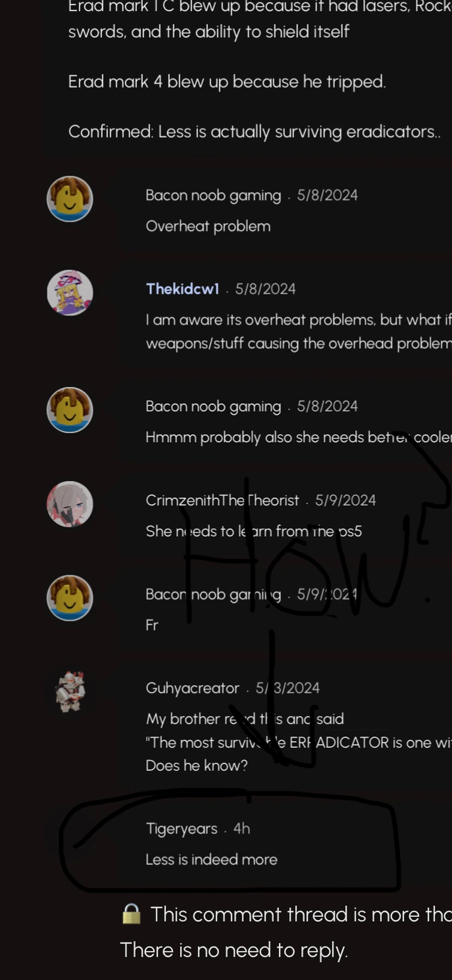Open the Thekidcw1 username link
This screenshot has width=452, height=980.
pos(183,289)
